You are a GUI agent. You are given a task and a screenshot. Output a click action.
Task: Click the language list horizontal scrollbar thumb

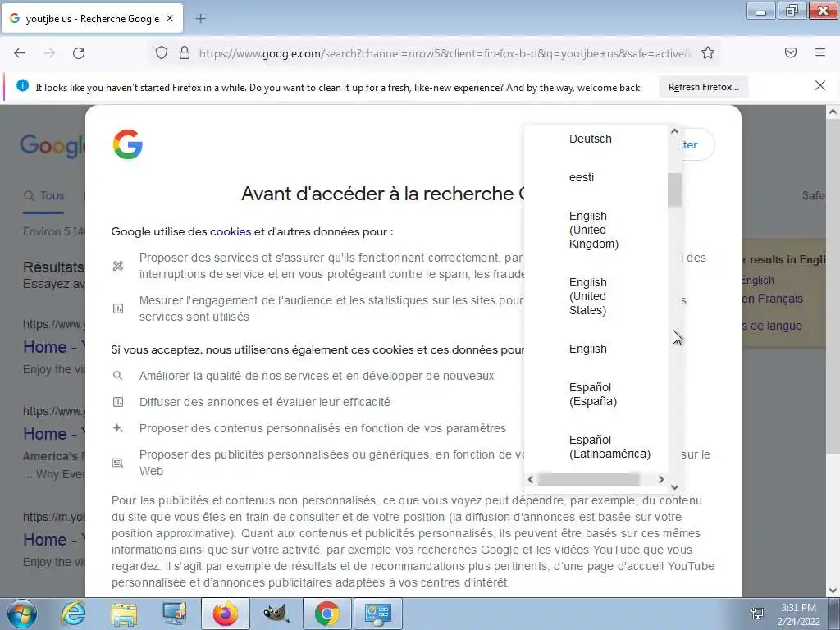[x=589, y=479]
